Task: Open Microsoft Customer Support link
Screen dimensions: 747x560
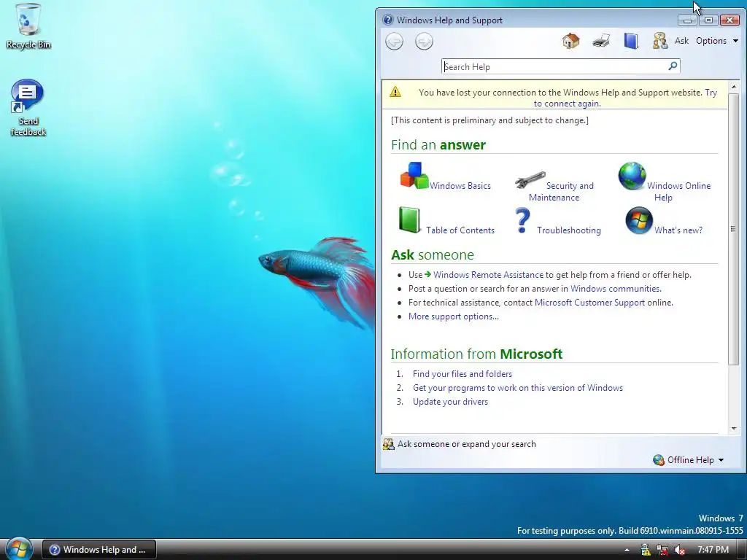Action: 589,303
